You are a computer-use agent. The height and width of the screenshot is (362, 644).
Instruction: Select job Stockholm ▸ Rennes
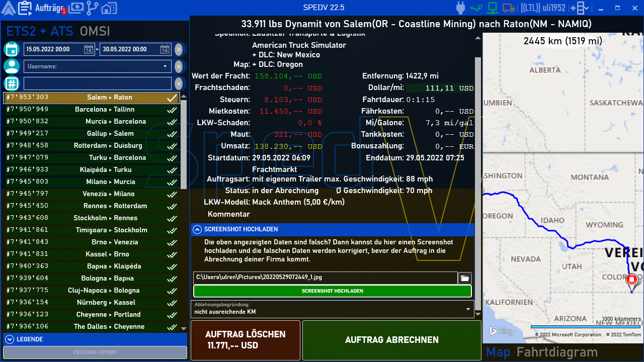(x=92, y=218)
